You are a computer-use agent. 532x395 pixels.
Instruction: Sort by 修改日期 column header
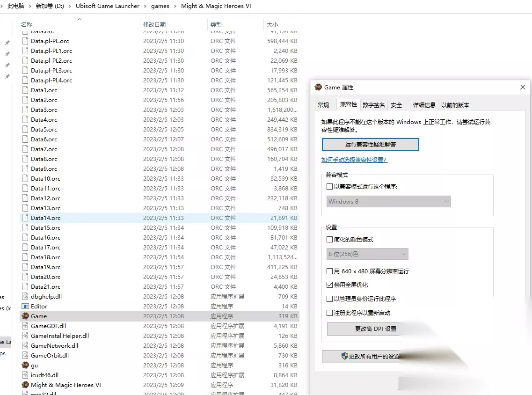[154, 24]
